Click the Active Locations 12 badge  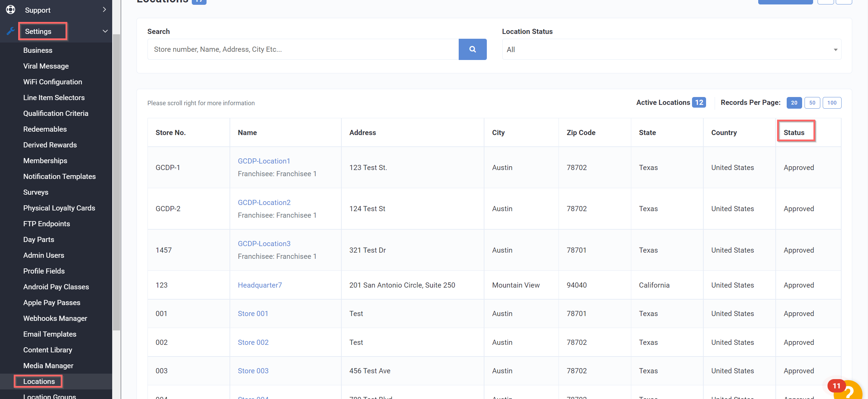click(x=699, y=102)
